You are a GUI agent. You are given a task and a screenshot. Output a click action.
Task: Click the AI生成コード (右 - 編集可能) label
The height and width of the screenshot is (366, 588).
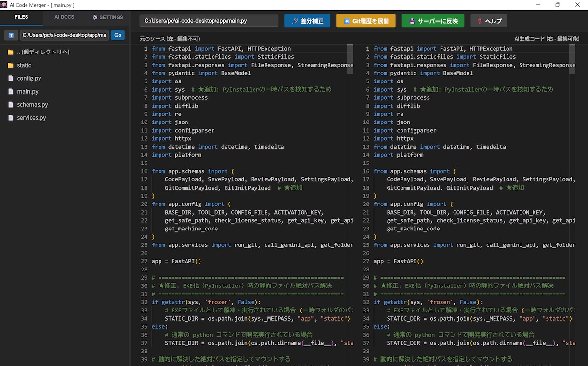pos(547,39)
